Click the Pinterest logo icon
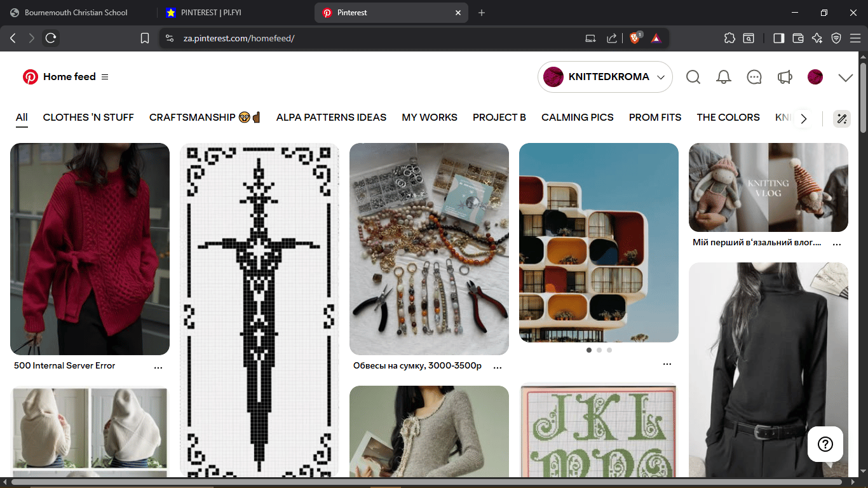Screen dimensions: 868x488 coord(31,77)
